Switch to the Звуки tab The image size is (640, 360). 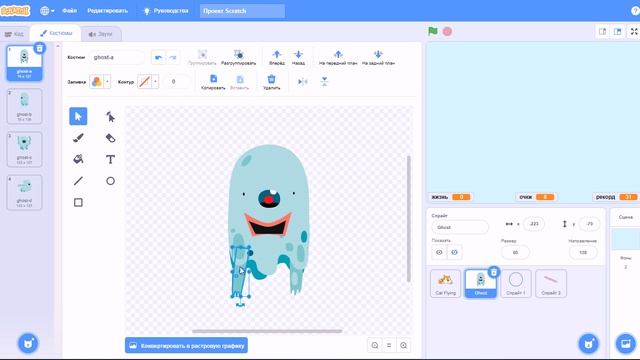100,34
